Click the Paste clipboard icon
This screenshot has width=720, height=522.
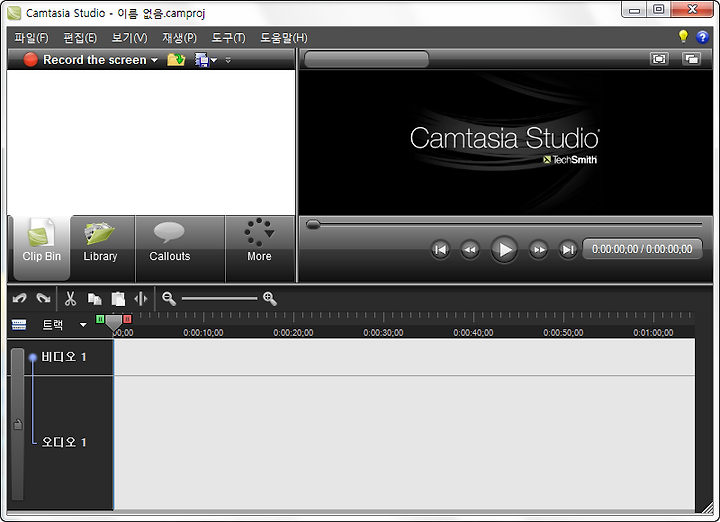point(118,299)
